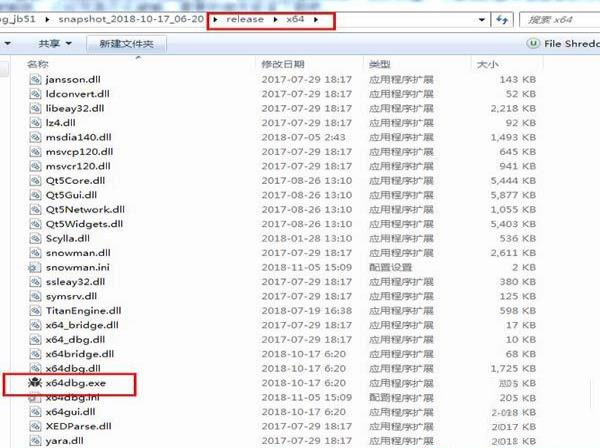This screenshot has width=600, height=448.
Task: Select the x64dbg.exe file name
Action: (76, 383)
